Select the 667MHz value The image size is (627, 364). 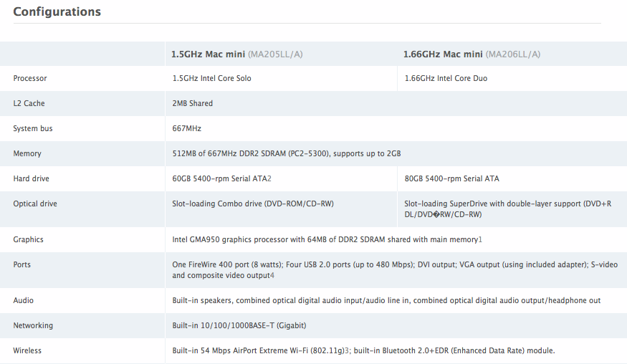click(187, 128)
